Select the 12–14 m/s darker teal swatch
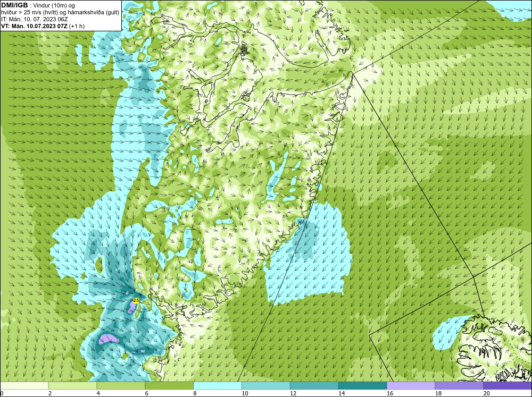Viewport: 532px width, 397px height. coord(314,385)
